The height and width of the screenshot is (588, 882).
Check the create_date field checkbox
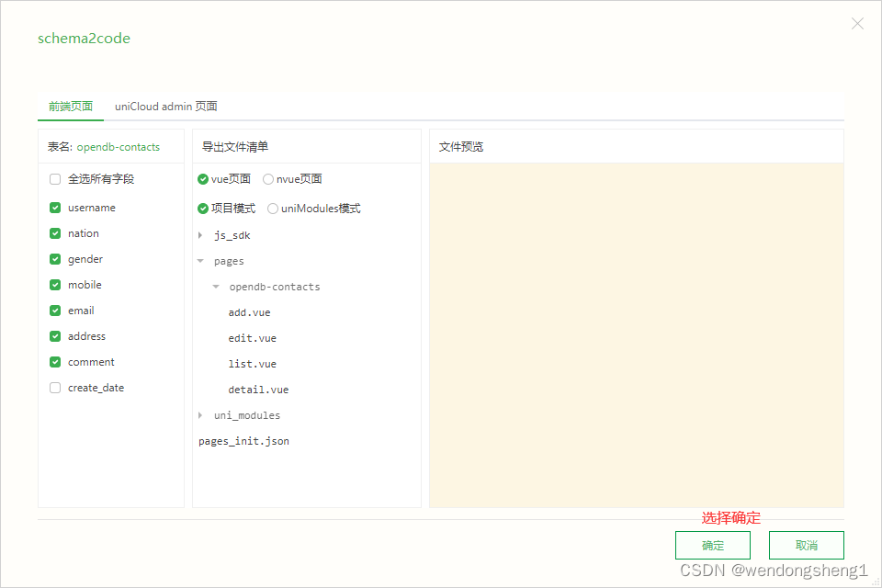pos(55,388)
